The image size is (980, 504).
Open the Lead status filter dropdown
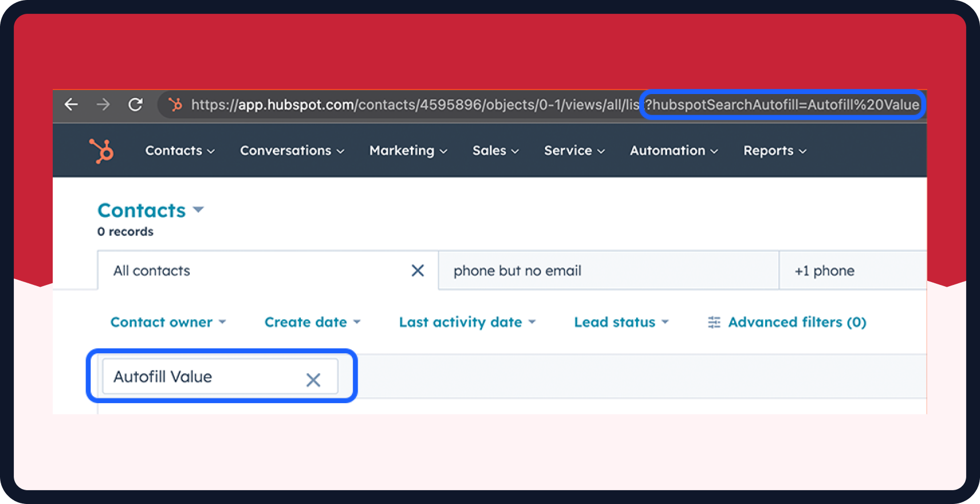(x=621, y=322)
